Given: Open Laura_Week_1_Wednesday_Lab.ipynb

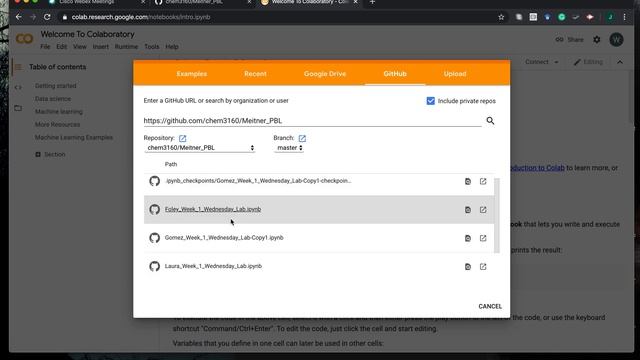Looking at the screenshot, I should coord(213,266).
